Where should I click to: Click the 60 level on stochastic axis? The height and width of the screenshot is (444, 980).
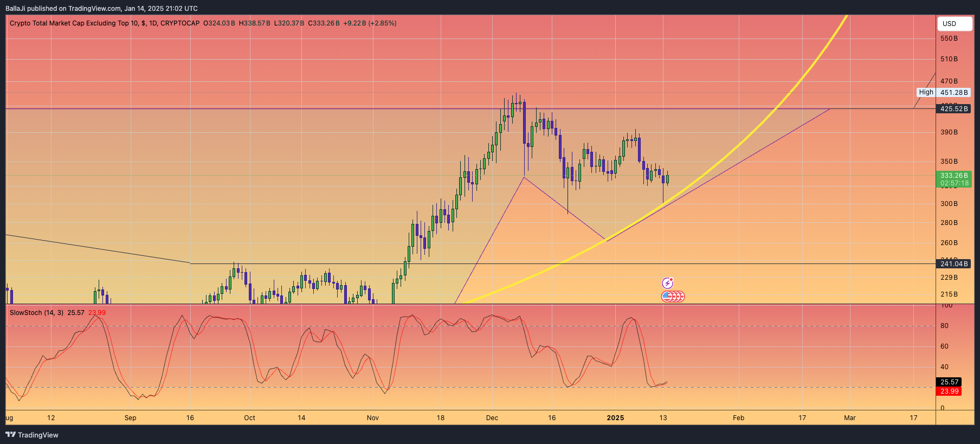pos(945,346)
